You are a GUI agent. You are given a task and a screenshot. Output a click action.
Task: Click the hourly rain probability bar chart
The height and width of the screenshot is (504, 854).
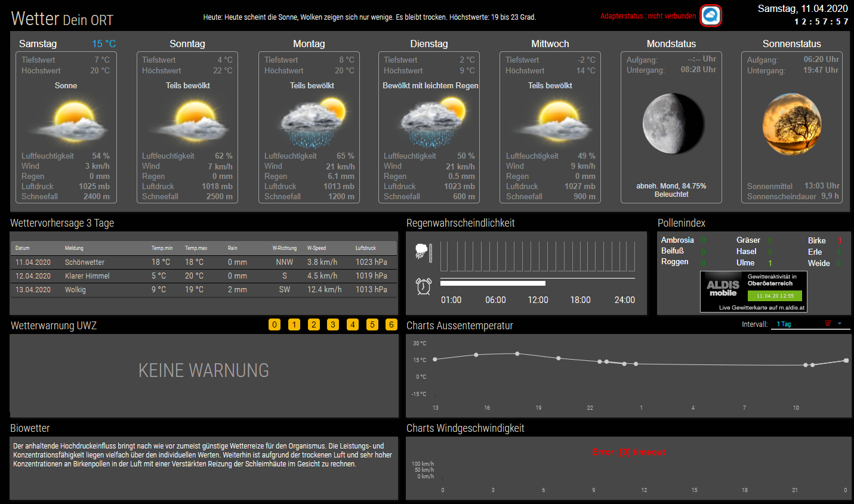(x=537, y=256)
